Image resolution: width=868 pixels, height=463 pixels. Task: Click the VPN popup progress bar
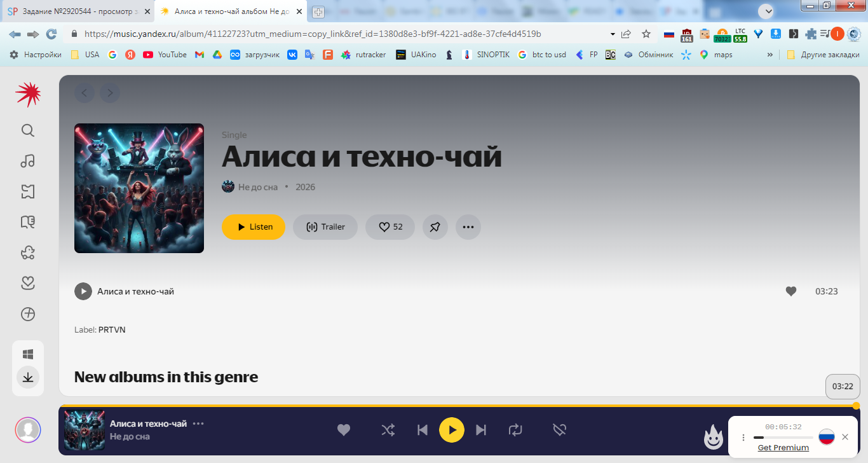point(783,438)
